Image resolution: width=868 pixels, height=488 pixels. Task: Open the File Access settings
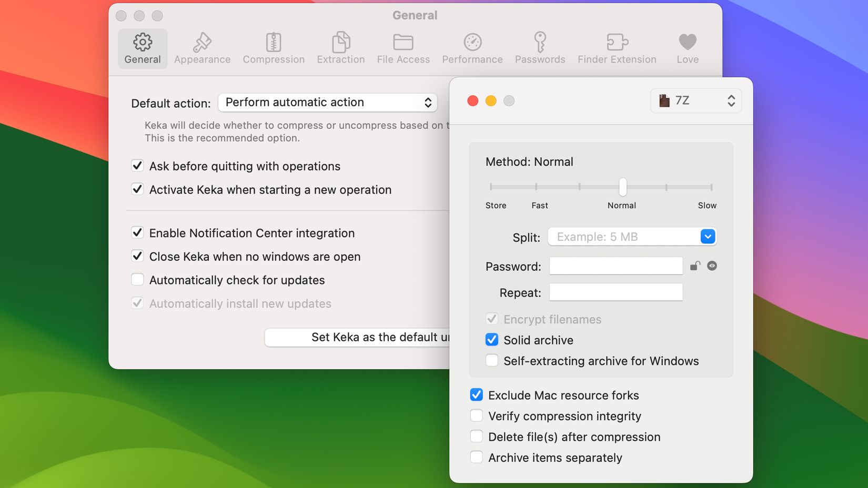403,47
